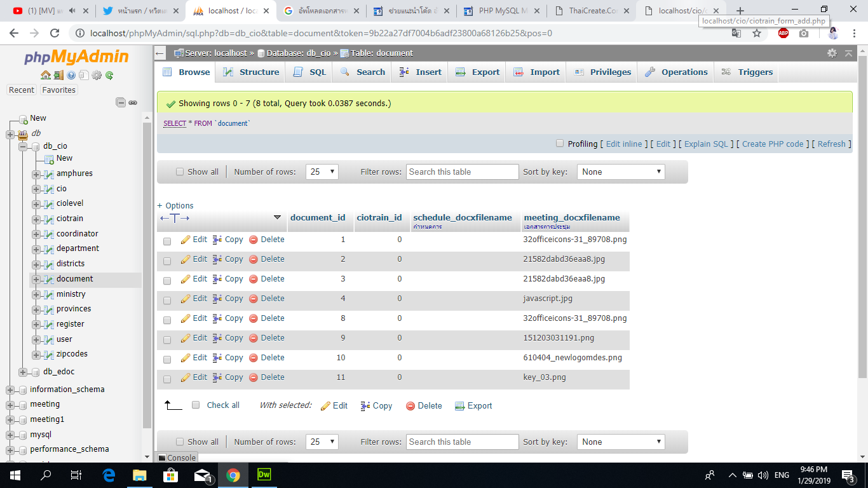Viewport: 868px width, 488px height.
Task: Open the Console bar at the bottom
Action: [x=177, y=457]
